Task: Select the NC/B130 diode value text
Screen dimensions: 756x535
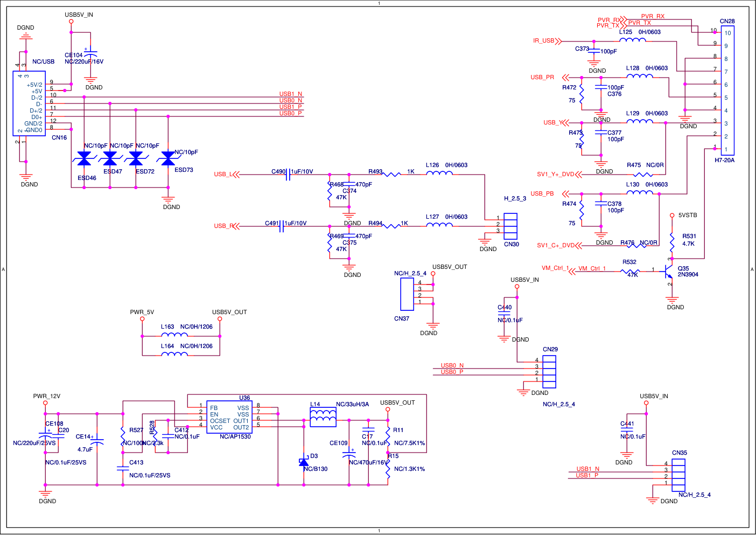Action: pyautogui.click(x=316, y=469)
